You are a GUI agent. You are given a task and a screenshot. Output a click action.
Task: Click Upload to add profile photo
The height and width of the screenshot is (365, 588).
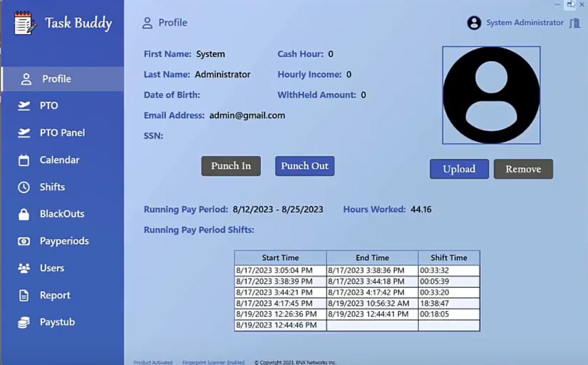pyautogui.click(x=459, y=169)
